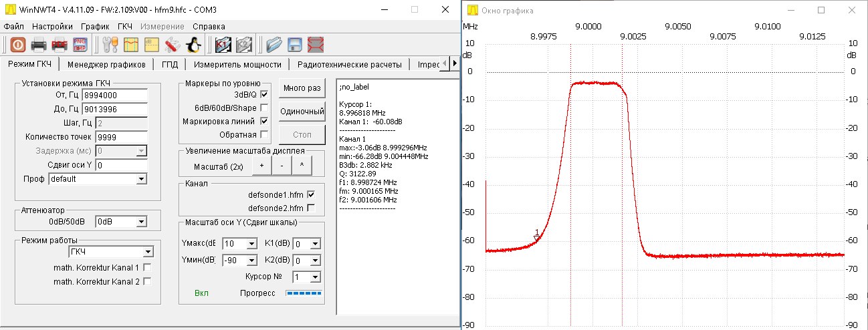Click the K1 channel calibration icon

click(x=223, y=45)
